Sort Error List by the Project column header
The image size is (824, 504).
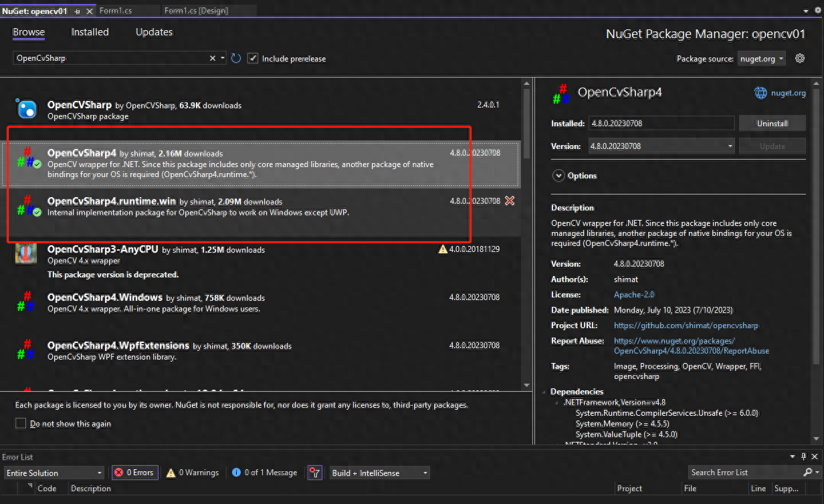(629, 489)
